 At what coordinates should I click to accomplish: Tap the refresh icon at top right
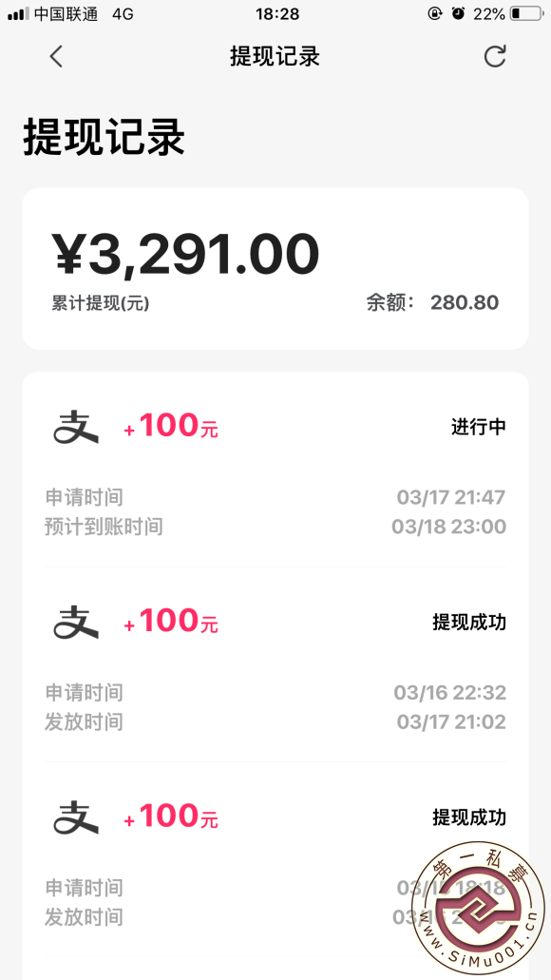[495, 56]
